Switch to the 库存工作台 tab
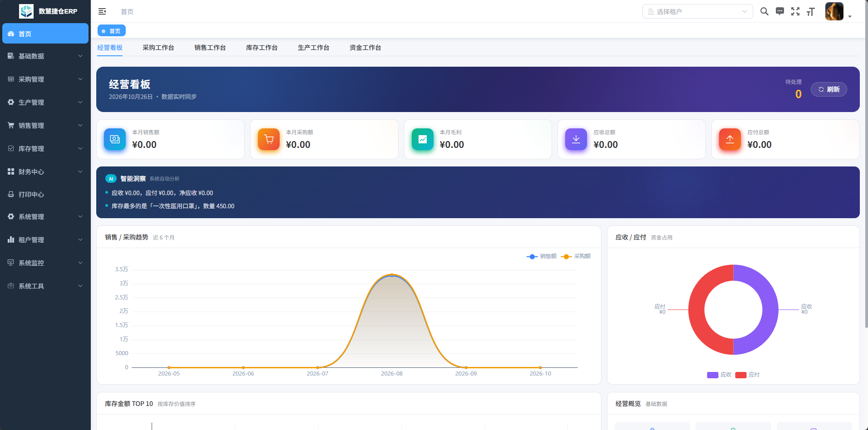This screenshot has width=868, height=430. (x=261, y=48)
